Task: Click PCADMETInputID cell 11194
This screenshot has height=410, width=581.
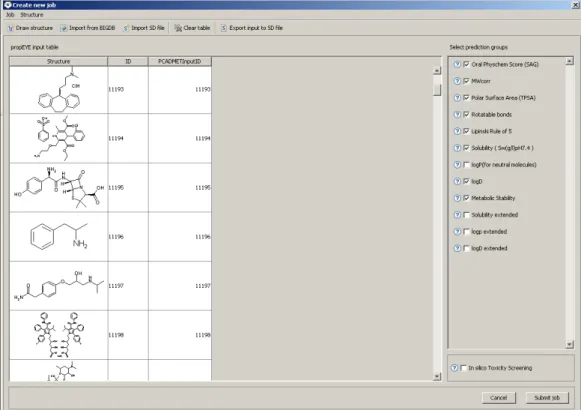Action: coord(180,139)
